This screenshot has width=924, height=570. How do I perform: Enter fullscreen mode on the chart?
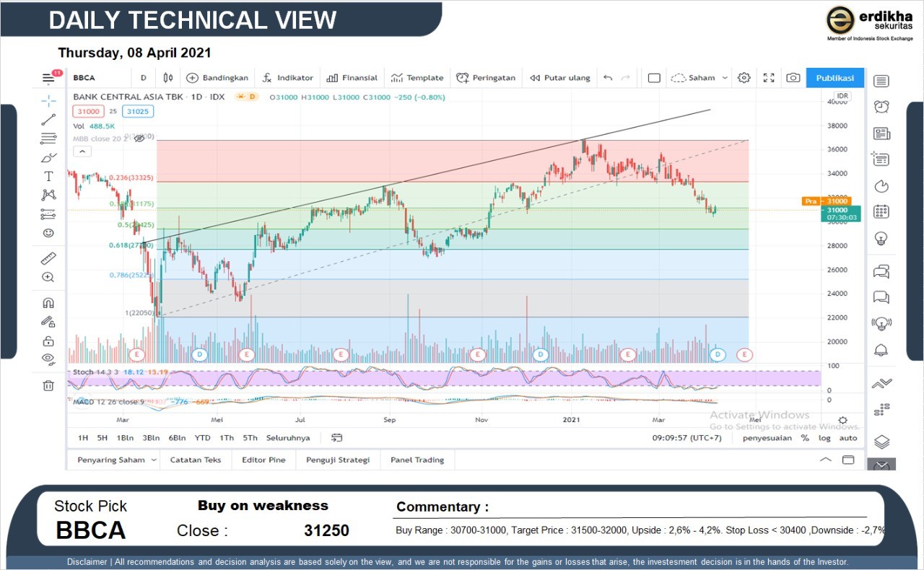coord(769,78)
